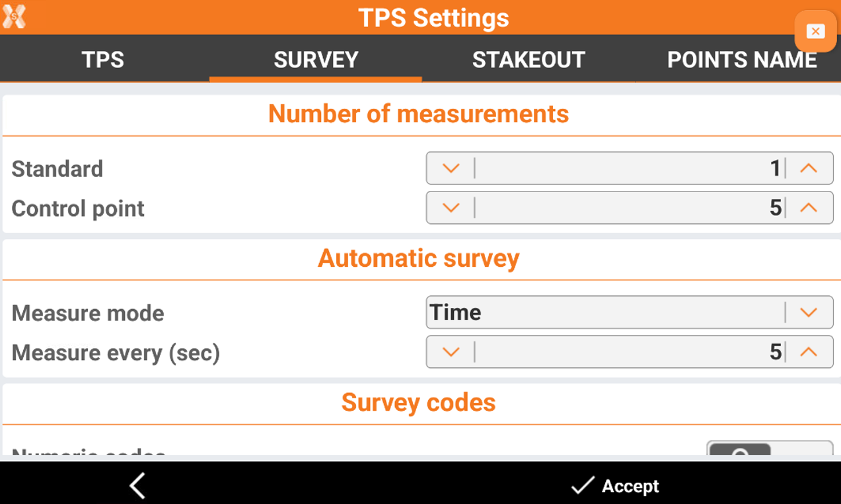Open the POINTS NAME tab

(742, 59)
